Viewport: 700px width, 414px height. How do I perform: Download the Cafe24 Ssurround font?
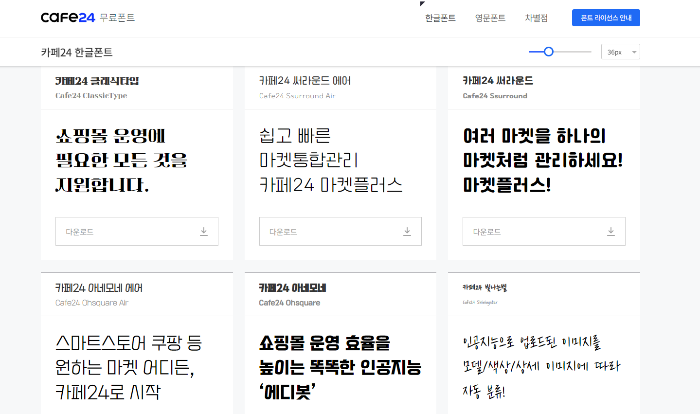click(544, 231)
